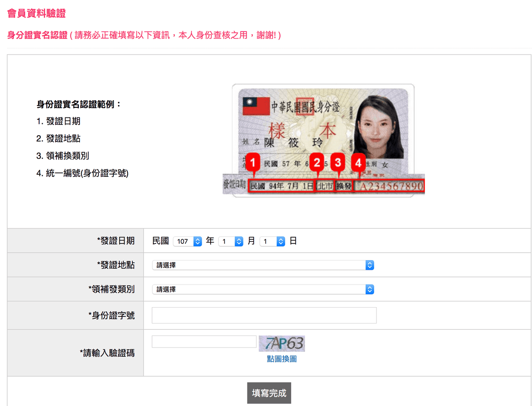The image size is (532, 406).
Task: Click the highlighted 民國 94年 7月 1日 date box
Action: click(282, 186)
